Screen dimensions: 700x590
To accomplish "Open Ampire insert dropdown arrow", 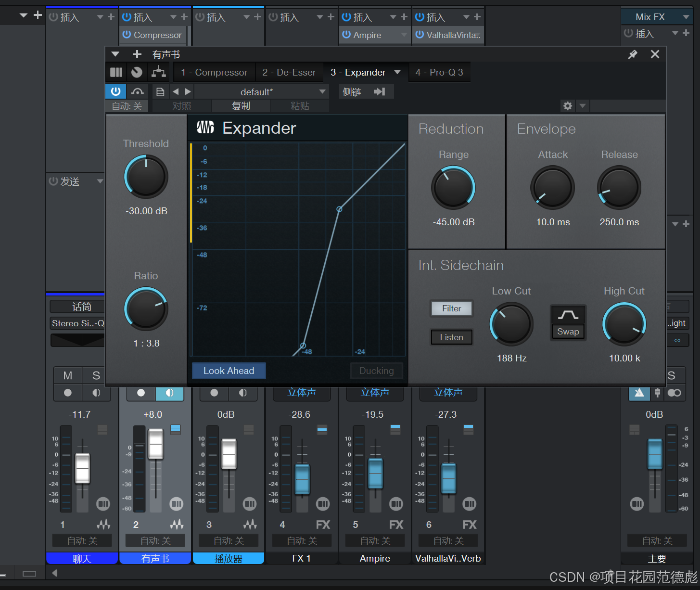I will pos(404,35).
